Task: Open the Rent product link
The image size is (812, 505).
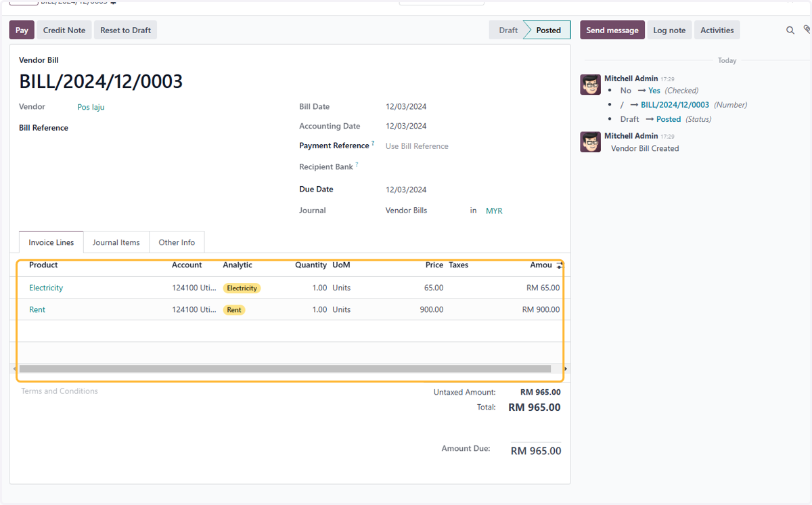Action: (x=37, y=309)
